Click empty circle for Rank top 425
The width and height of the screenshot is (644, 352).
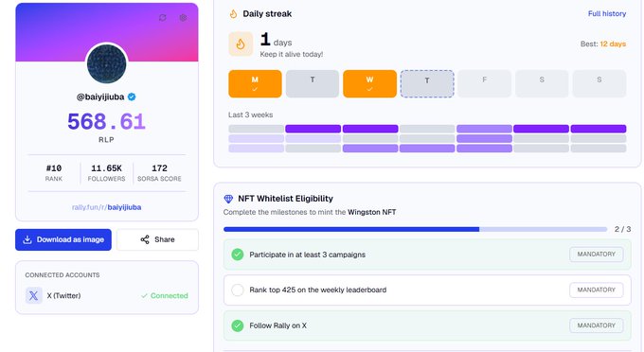238,290
